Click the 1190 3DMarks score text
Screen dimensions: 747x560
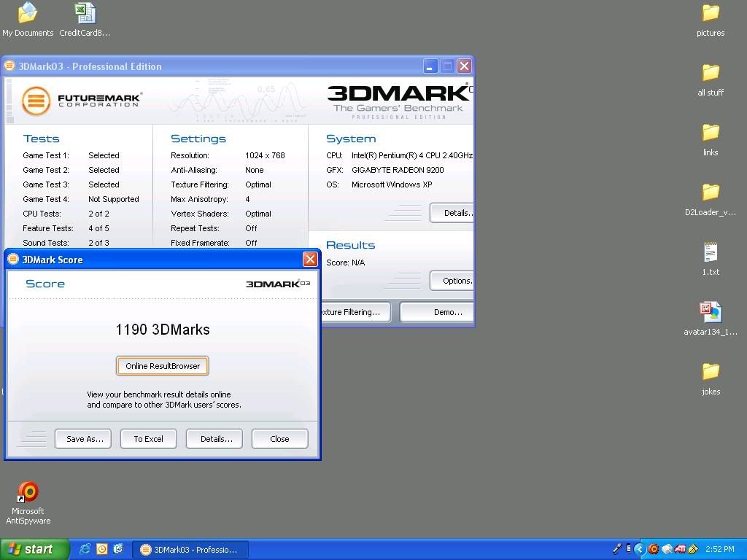[x=163, y=330]
